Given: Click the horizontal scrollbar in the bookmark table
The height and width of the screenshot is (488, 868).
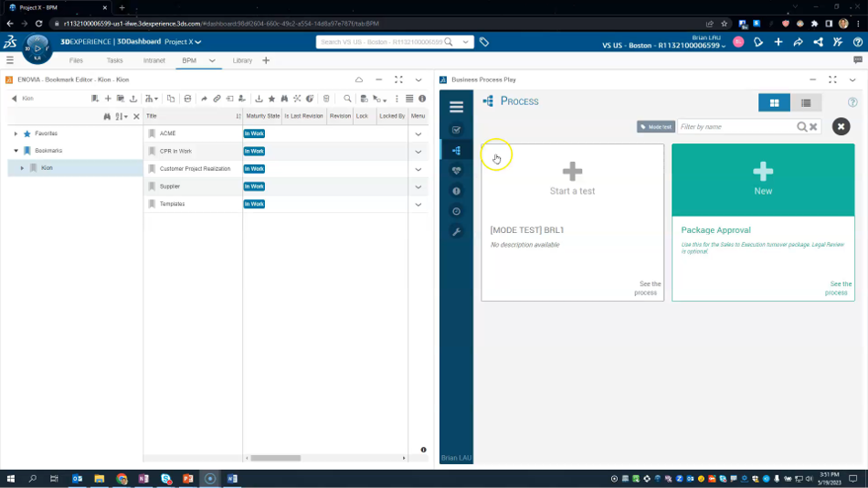Looking at the screenshot, I should click(275, 458).
